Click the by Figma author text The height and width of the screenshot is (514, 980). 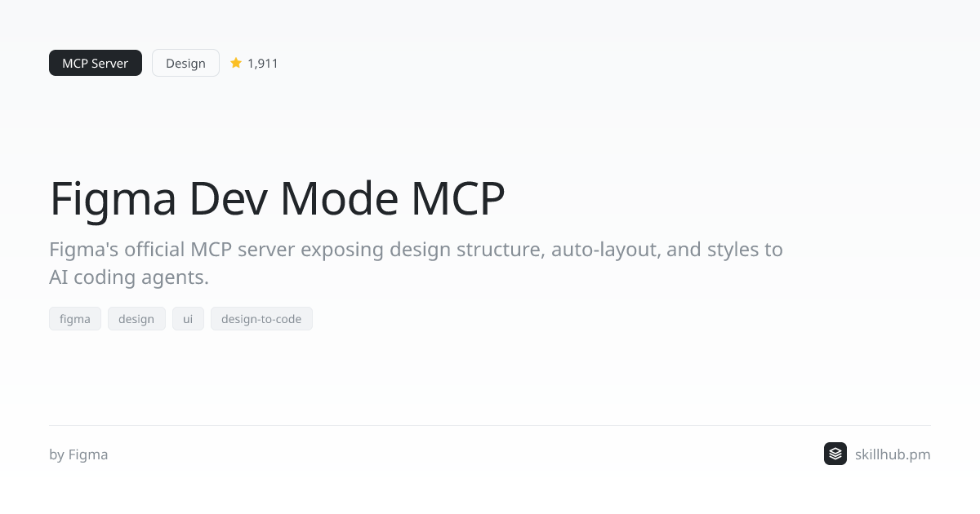(x=78, y=454)
